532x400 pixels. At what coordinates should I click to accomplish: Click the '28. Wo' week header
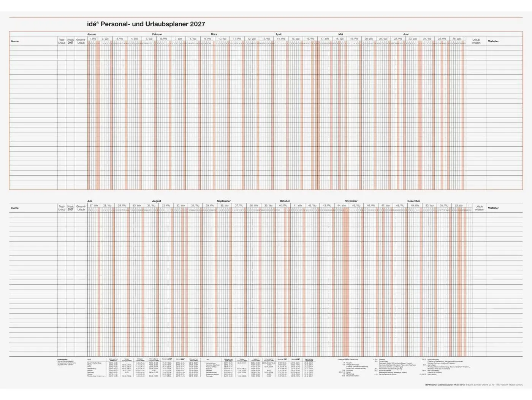tap(108, 205)
